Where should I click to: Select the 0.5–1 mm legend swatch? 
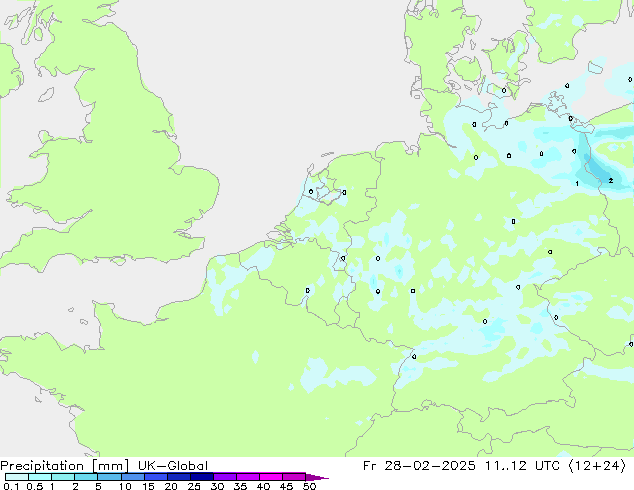click(x=40, y=477)
